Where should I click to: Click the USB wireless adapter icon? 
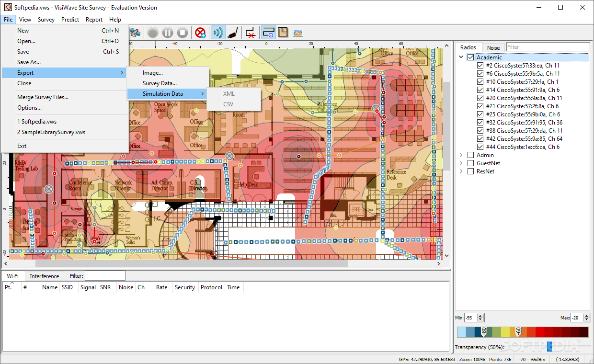pyautogui.click(x=233, y=33)
